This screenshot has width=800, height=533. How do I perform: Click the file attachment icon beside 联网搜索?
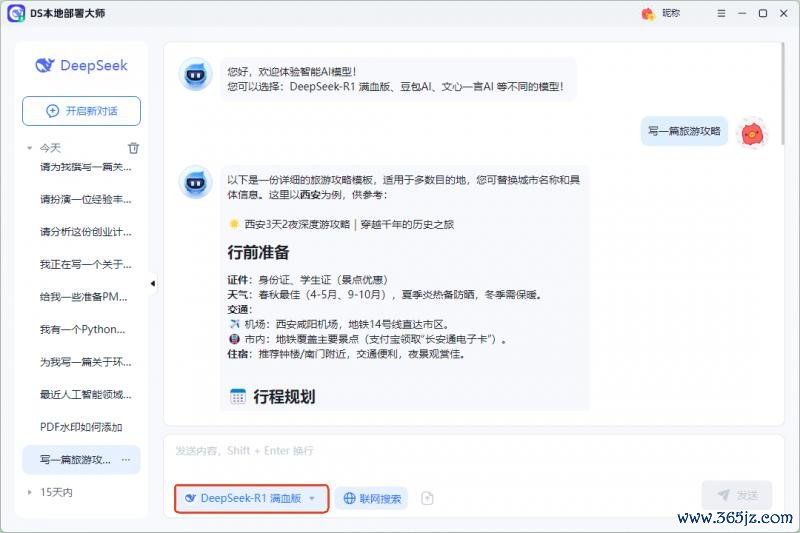click(427, 498)
